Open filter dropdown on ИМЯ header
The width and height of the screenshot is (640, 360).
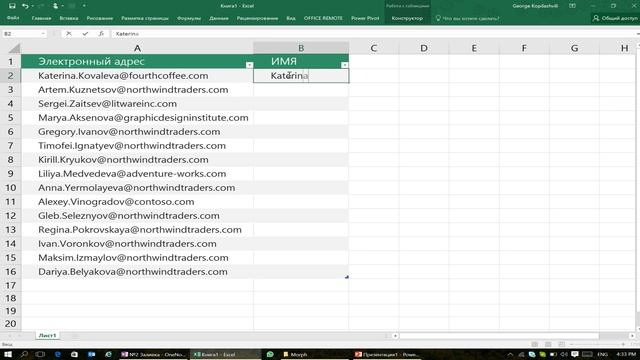click(344, 65)
